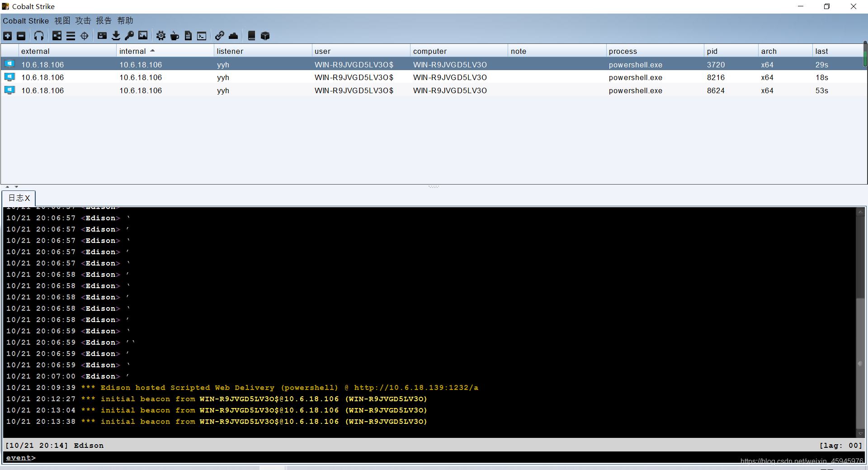Click the disconnect from team server minus icon

21,36
